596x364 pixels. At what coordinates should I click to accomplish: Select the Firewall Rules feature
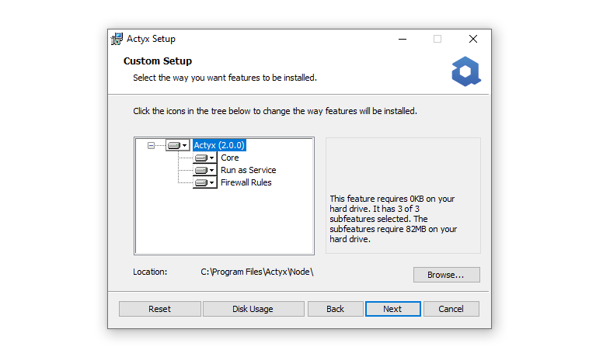click(x=246, y=183)
